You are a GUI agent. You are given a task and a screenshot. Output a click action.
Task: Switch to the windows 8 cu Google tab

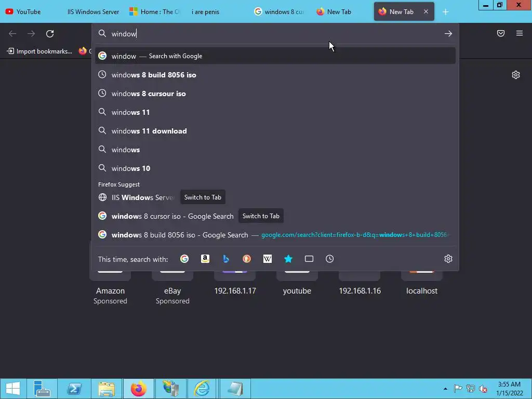point(279,11)
